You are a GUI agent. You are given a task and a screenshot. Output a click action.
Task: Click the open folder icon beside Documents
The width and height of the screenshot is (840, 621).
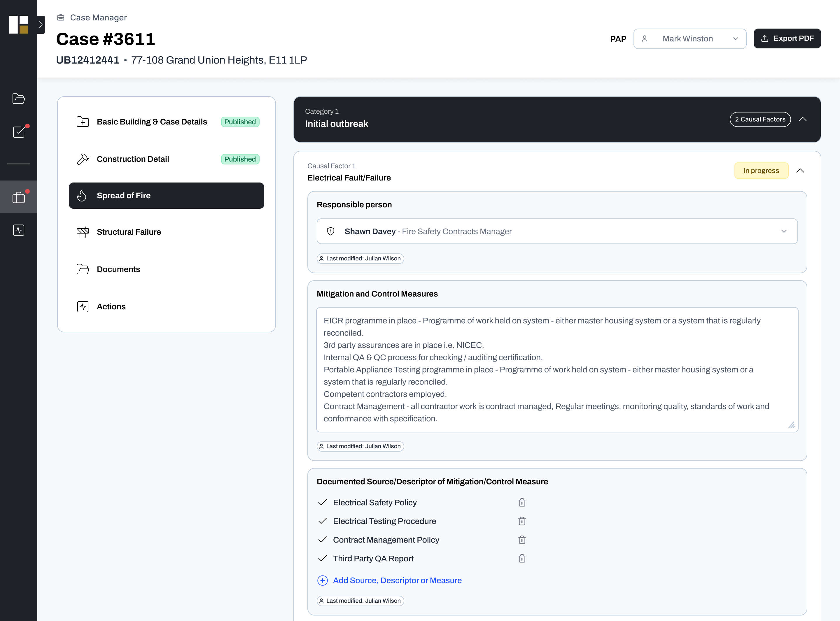[83, 269]
